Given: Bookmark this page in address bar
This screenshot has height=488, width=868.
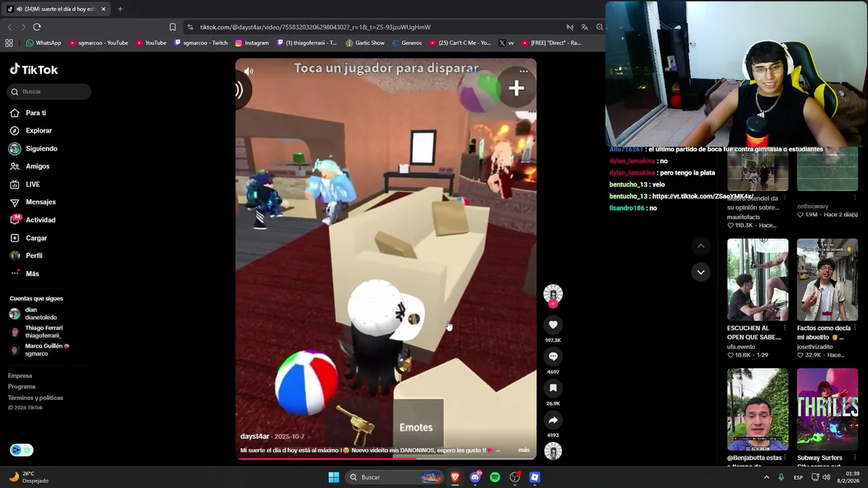Looking at the screenshot, I should click(x=172, y=27).
